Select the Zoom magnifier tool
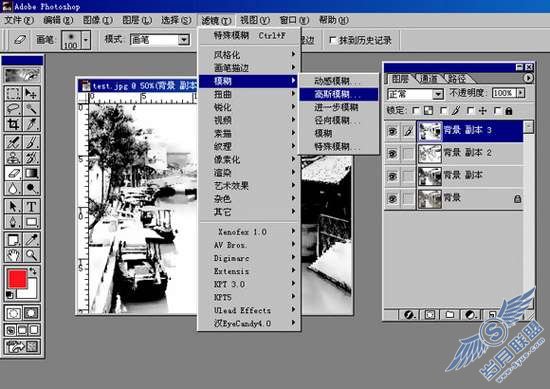Image resolution: width=550 pixels, height=389 pixels. pyautogui.click(x=32, y=255)
